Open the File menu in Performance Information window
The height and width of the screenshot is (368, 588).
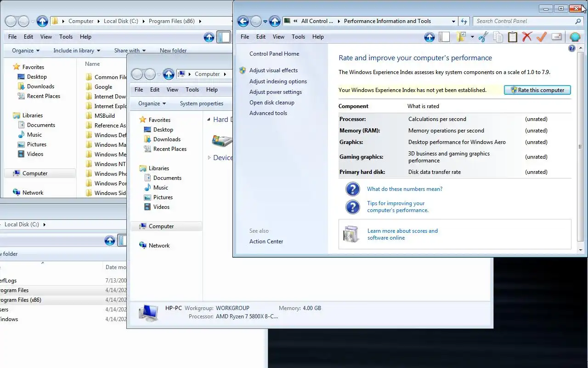pos(245,37)
